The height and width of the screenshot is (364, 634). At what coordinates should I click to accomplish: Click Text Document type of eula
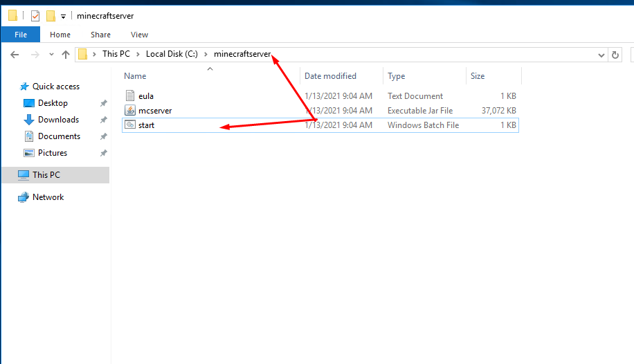tap(415, 96)
